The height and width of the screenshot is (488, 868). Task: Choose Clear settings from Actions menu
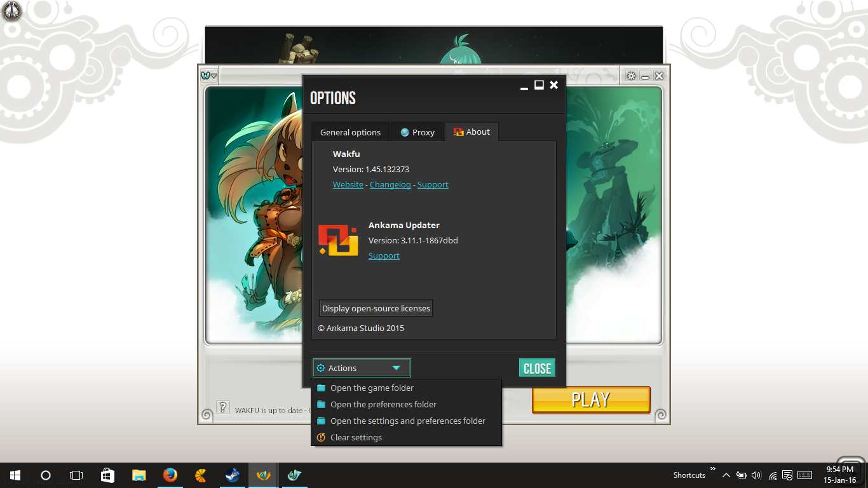click(406, 437)
